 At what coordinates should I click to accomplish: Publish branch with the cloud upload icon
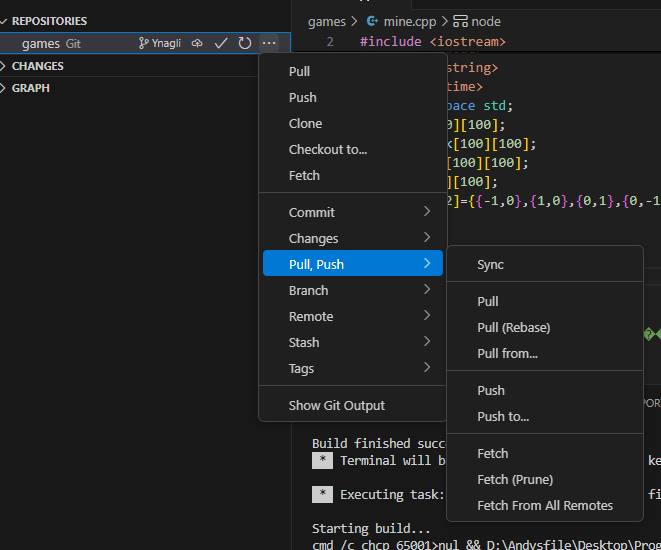(197, 43)
